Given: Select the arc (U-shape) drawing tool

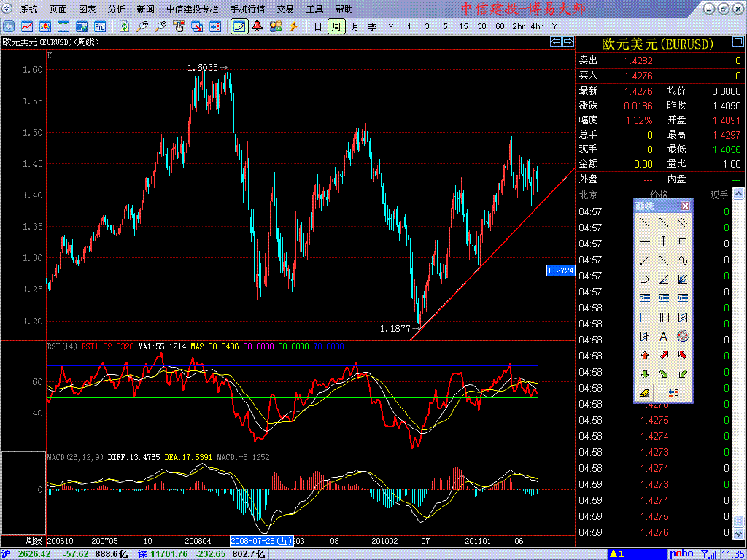Looking at the screenshot, I should 644,279.
